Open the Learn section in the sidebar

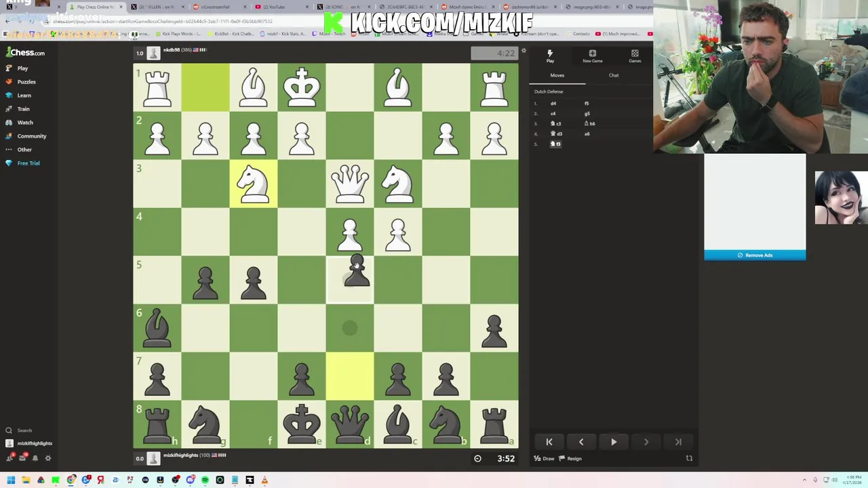(24, 96)
